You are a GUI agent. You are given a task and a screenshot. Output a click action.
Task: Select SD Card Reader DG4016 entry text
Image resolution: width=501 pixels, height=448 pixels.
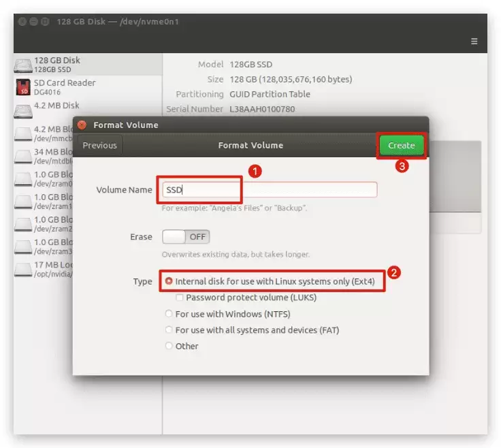pos(65,87)
